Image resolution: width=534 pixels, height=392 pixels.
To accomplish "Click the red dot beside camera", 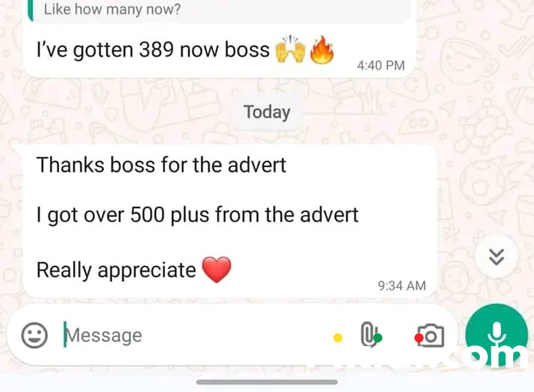I will pos(419,338).
